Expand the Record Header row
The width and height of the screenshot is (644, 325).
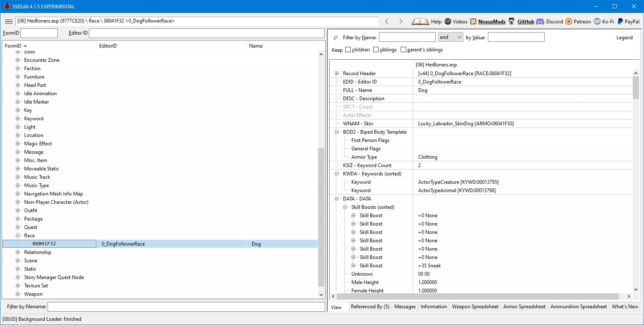pyautogui.click(x=337, y=74)
